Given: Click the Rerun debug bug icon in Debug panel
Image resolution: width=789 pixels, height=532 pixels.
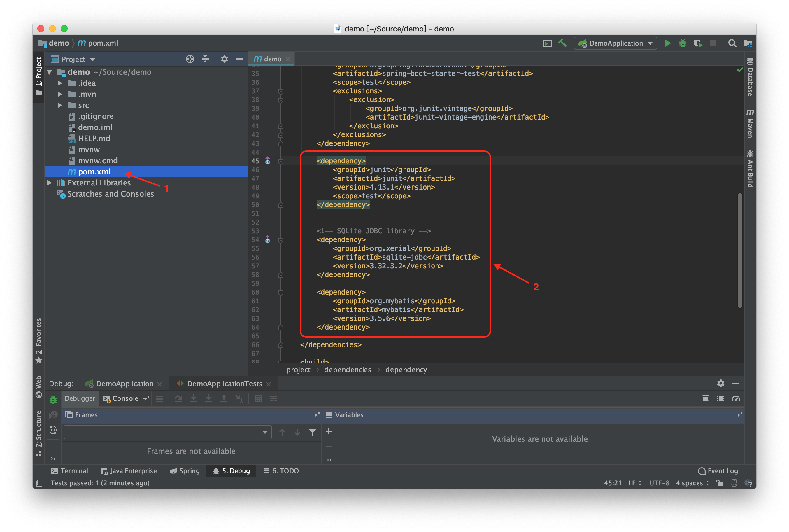Looking at the screenshot, I should coord(53,399).
